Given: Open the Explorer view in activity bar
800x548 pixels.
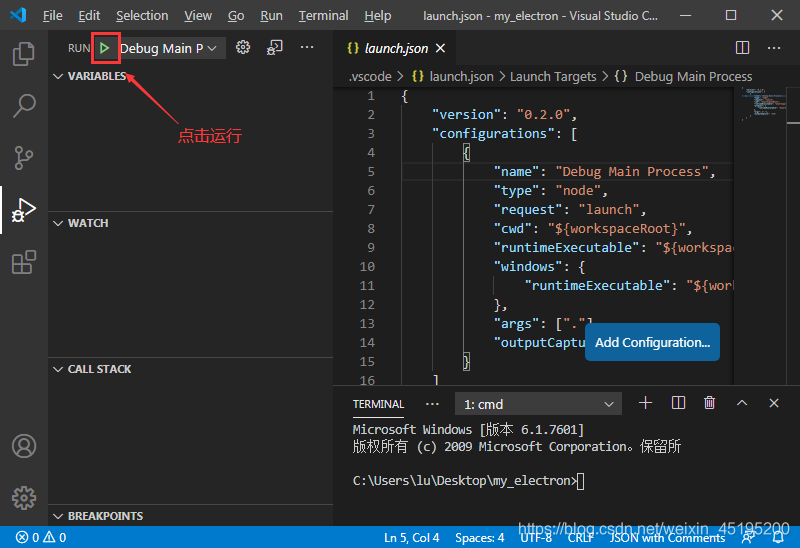Looking at the screenshot, I should tap(23, 54).
